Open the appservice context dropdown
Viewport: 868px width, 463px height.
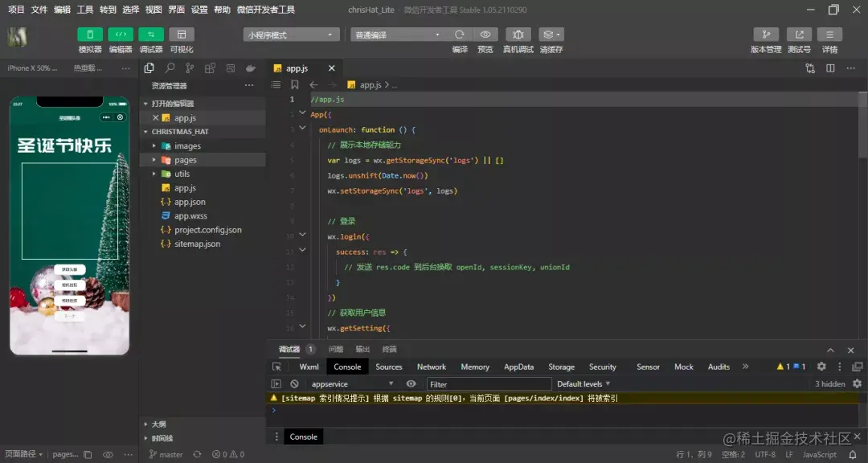pos(352,383)
